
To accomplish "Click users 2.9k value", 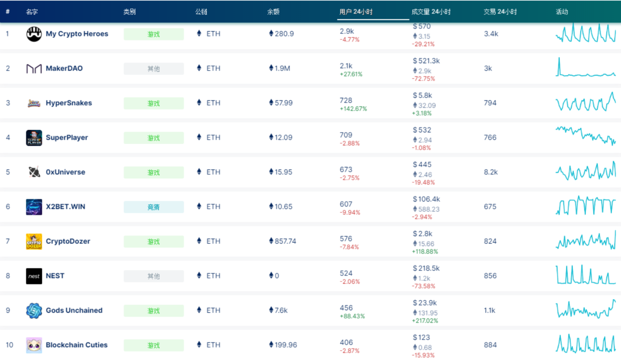I will [347, 31].
